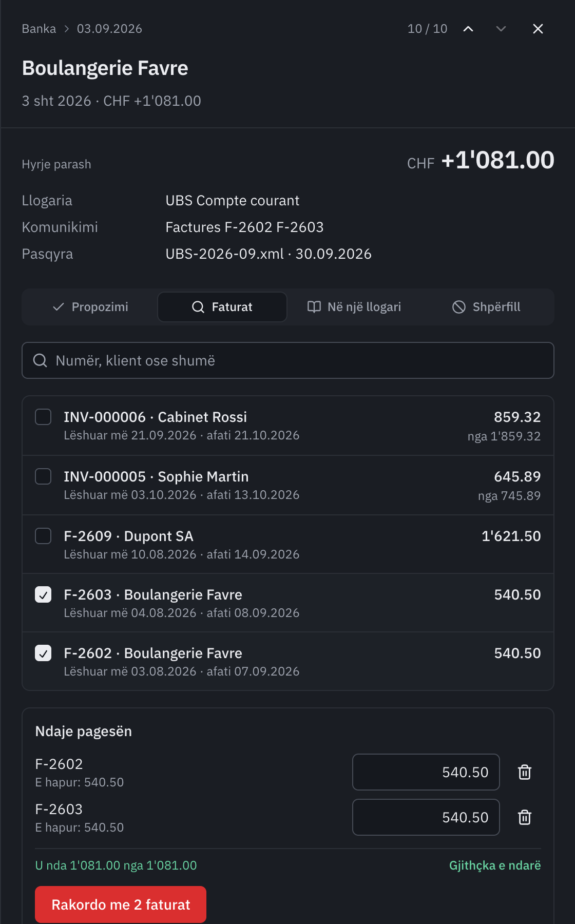
Task: Click the 10 / 10 transaction counter
Action: [428, 29]
